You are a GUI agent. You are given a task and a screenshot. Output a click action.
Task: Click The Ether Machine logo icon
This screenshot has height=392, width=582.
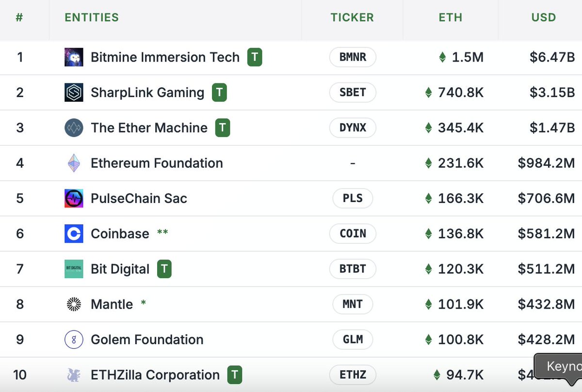point(74,128)
